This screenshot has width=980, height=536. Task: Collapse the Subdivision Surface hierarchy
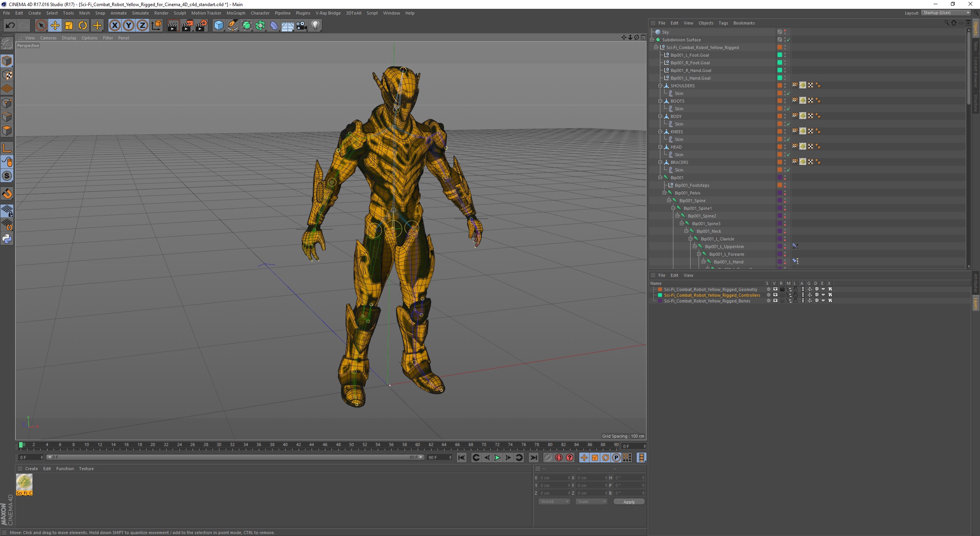click(x=652, y=40)
